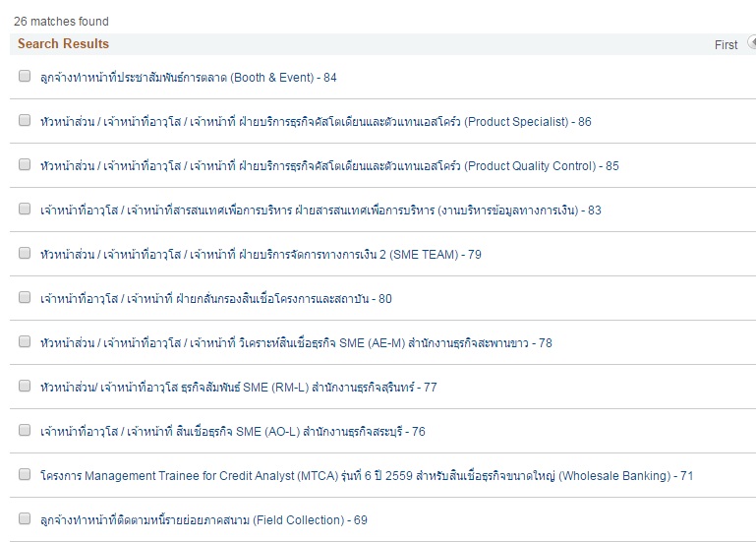Open the SME (AO-L) - 76 job
The image size is (756, 542).
[233, 432]
